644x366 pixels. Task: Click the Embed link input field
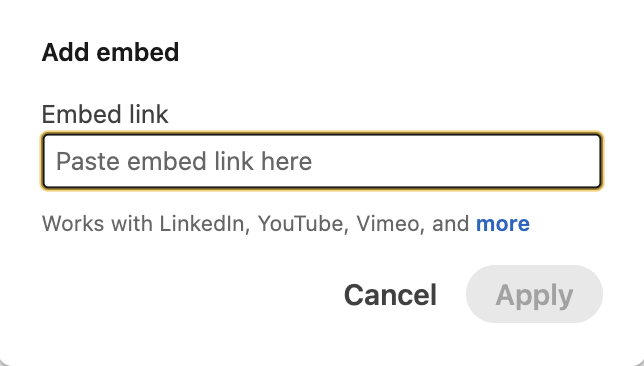click(x=322, y=161)
